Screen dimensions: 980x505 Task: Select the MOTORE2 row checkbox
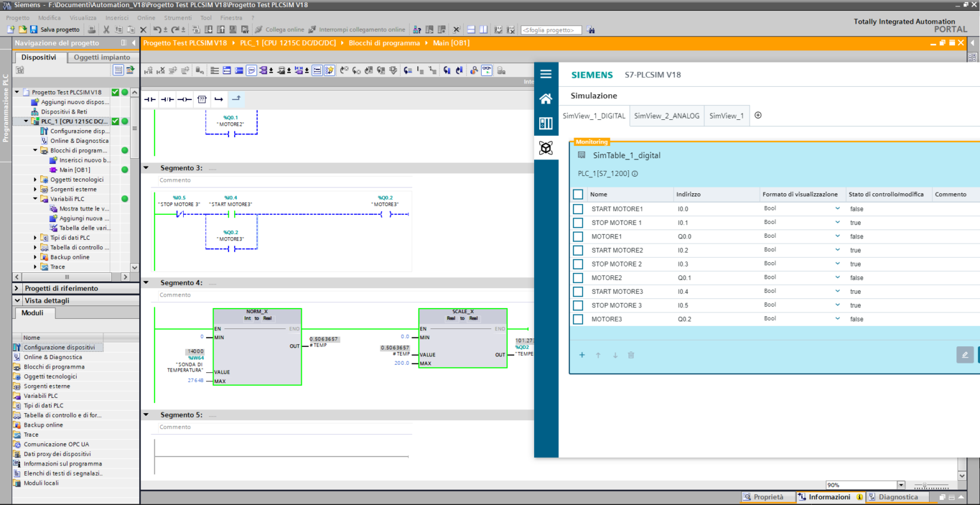(x=578, y=278)
